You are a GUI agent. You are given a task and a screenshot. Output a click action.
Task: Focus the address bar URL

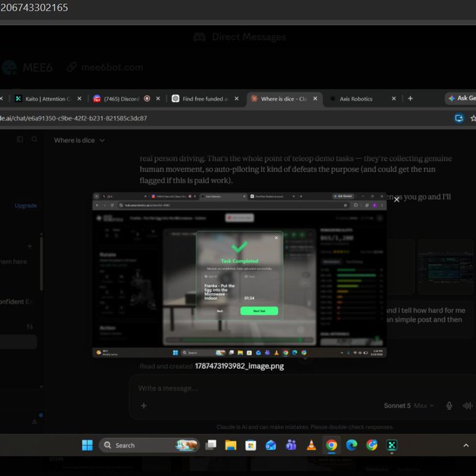[73, 118]
